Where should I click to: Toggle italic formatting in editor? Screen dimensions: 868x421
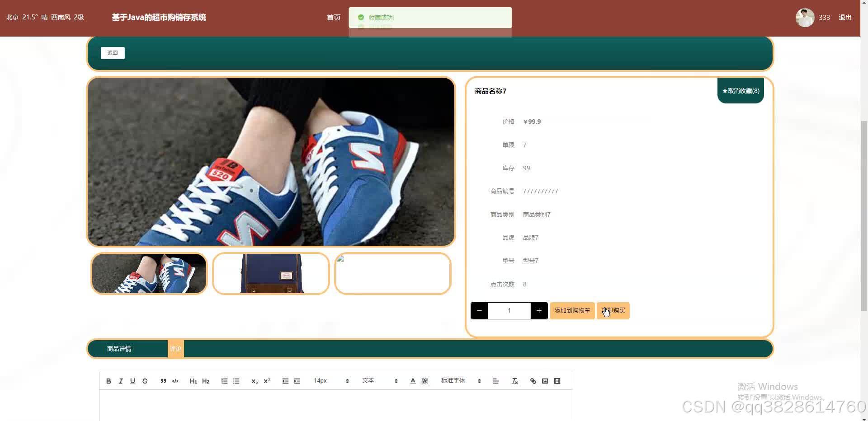click(x=121, y=381)
